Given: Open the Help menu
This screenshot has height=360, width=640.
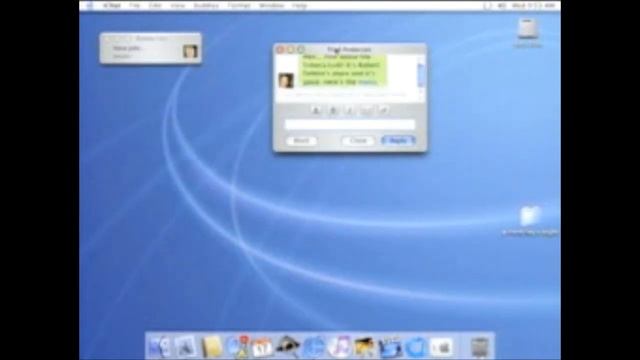Looking at the screenshot, I should 299,5.
